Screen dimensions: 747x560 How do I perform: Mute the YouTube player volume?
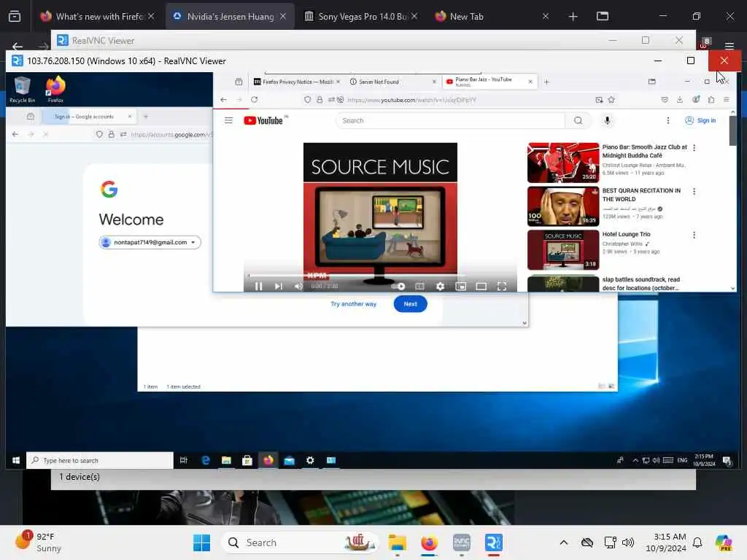(x=298, y=286)
